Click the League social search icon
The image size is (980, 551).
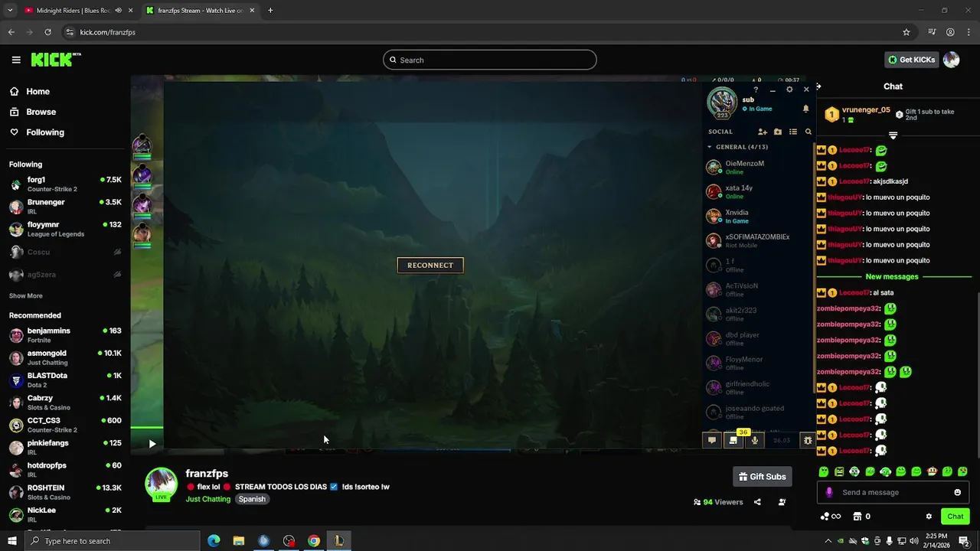click(x=808, y=132)
